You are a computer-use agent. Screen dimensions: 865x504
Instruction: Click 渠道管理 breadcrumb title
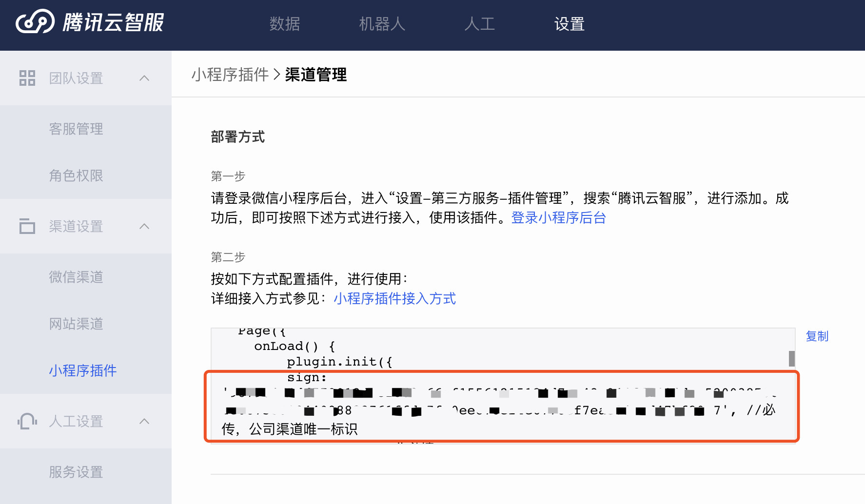316,75
